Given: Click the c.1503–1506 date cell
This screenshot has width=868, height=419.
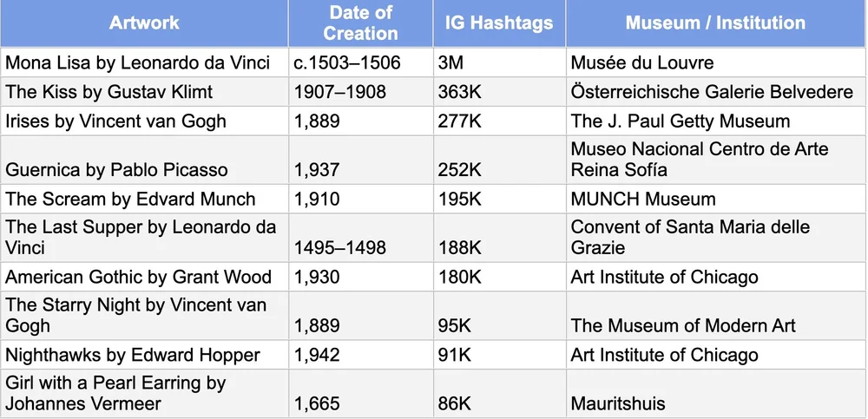Looking at the screenshot, I should (360, 62).
